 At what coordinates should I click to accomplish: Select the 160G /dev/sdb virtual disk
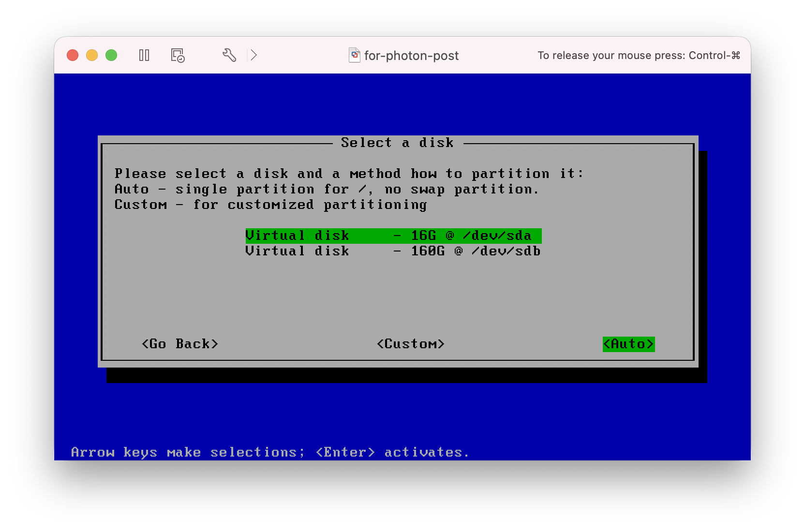(393, 251)
